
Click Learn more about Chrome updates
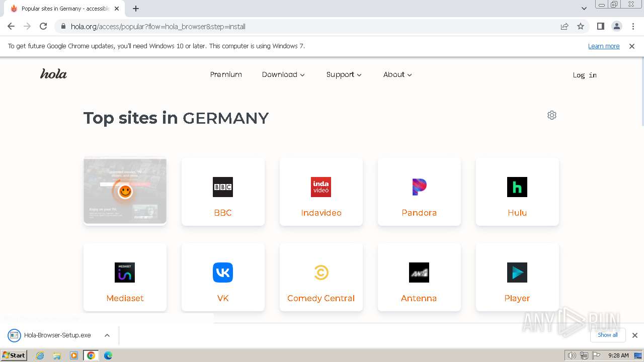point(604,46)
